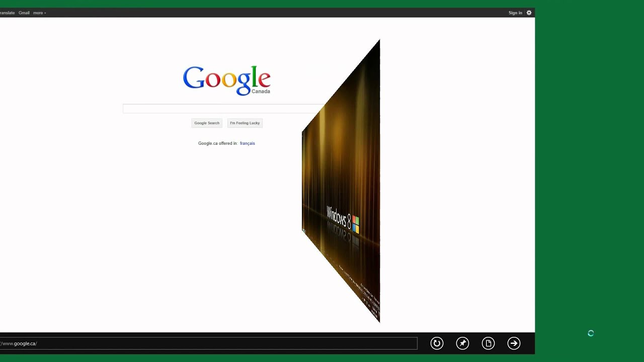Click the pin to Start icon
The image size is (644, 362).
(462, 343)
